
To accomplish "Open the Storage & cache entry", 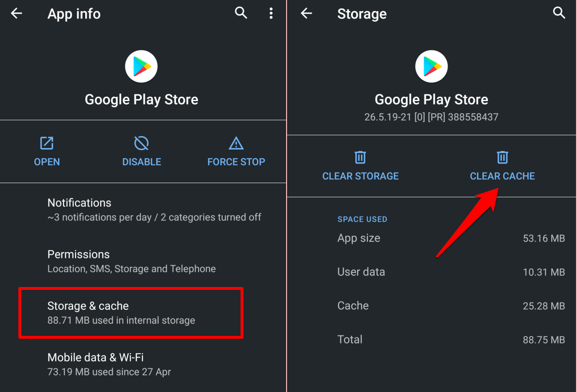I will (131, 313).
